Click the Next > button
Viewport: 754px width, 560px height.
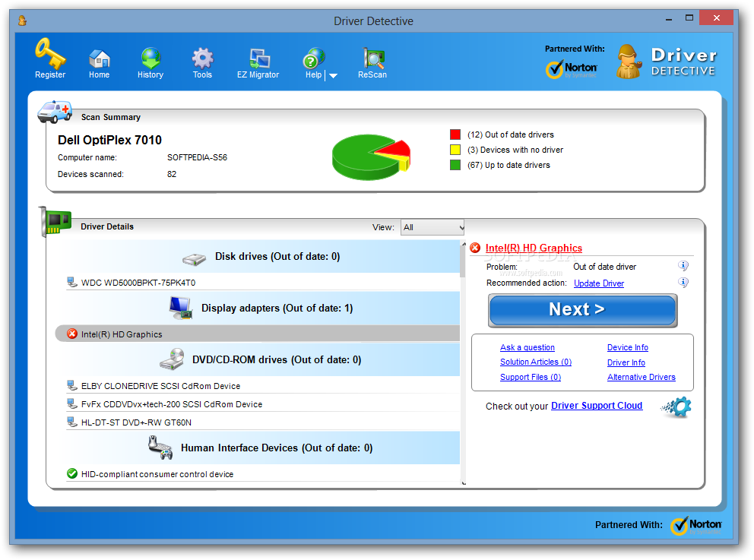(583, 311)
